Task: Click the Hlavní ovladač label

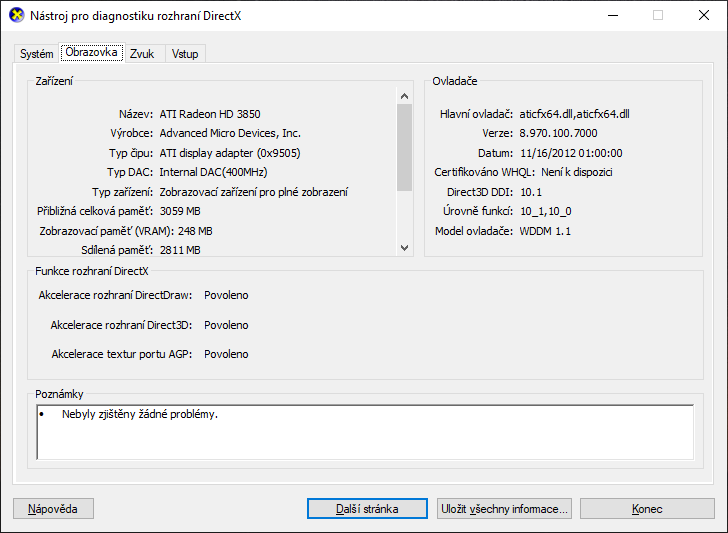Action: pyautogui.click(x=476, y=114)
